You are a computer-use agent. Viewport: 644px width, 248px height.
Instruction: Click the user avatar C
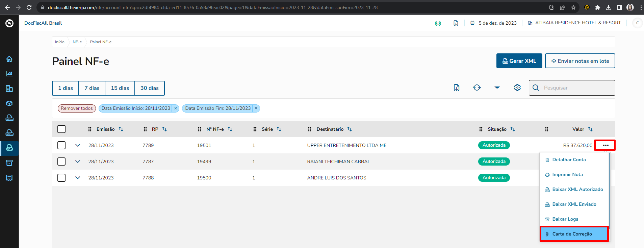point(638,23)
